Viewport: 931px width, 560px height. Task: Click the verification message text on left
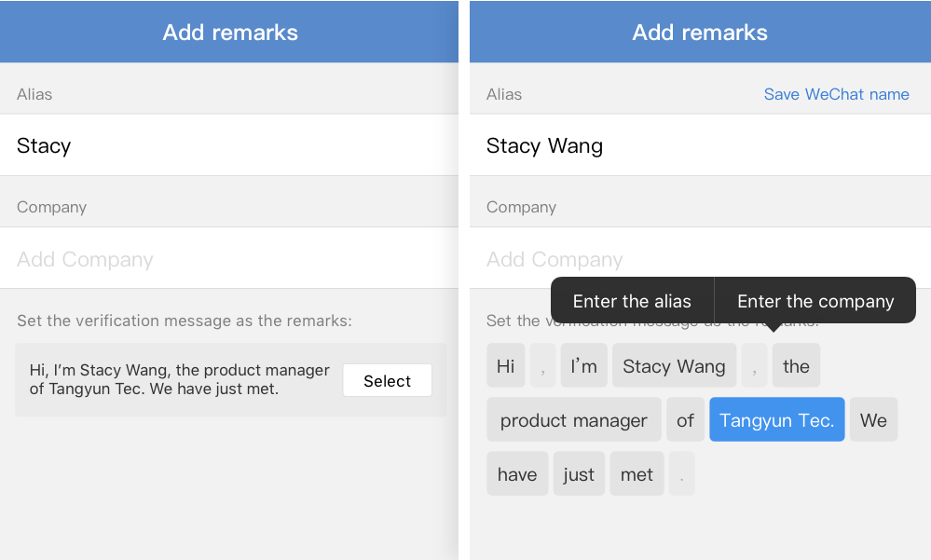coord(180,379)
